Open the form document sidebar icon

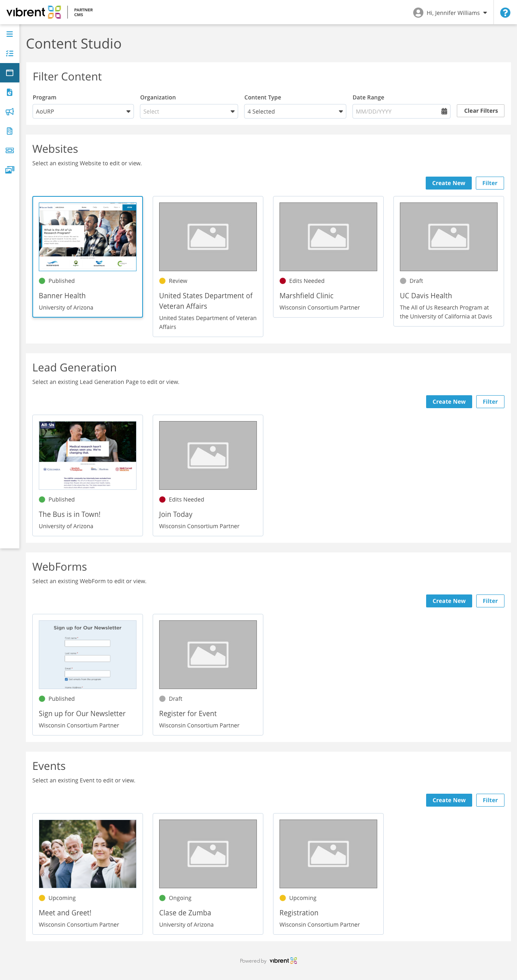tap(10, 131)
